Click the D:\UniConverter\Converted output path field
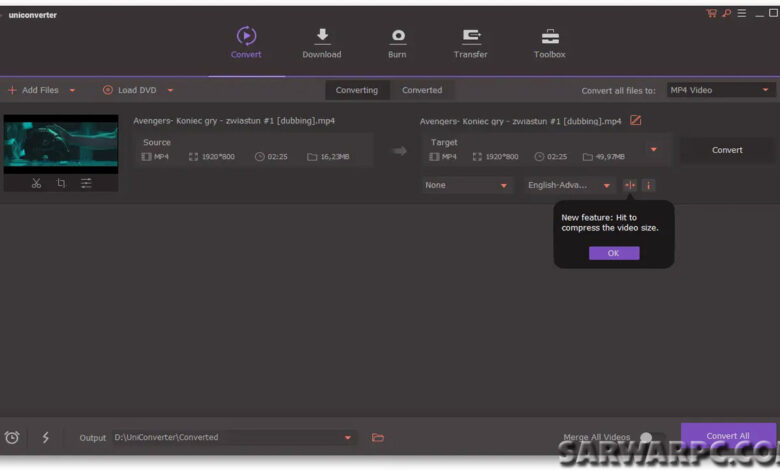Viewport: 780px width, 470px height. tap(234, 437)
